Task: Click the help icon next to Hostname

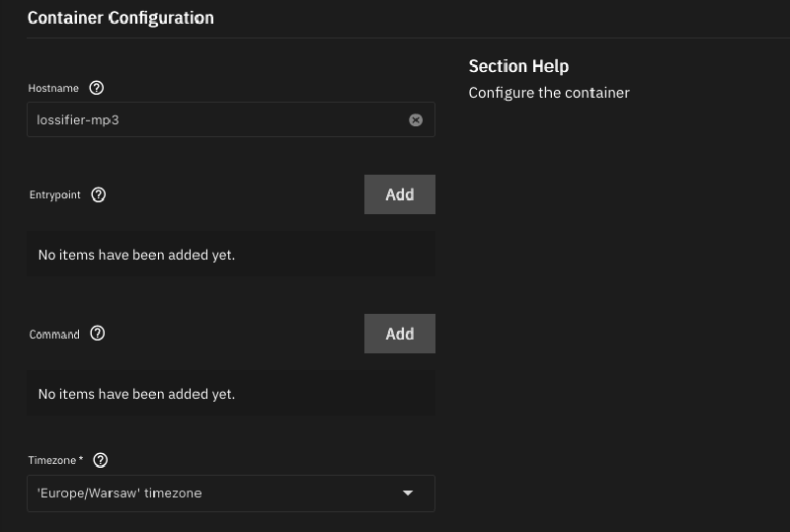Action: [x=96, y=88]
